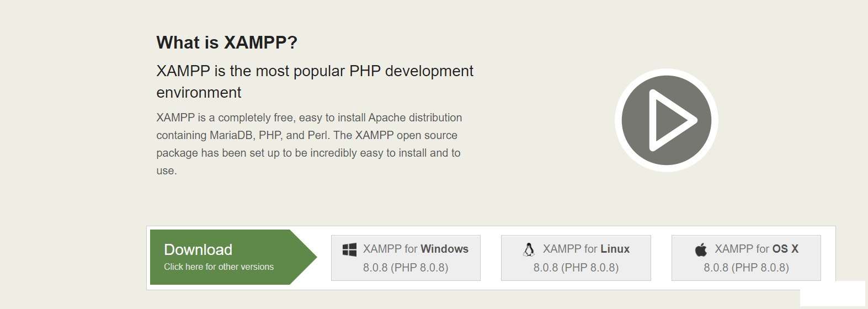Click the 'What is XAMPP?' heading
The height and width of the screenshot is (309, 868).
(227, 42)
